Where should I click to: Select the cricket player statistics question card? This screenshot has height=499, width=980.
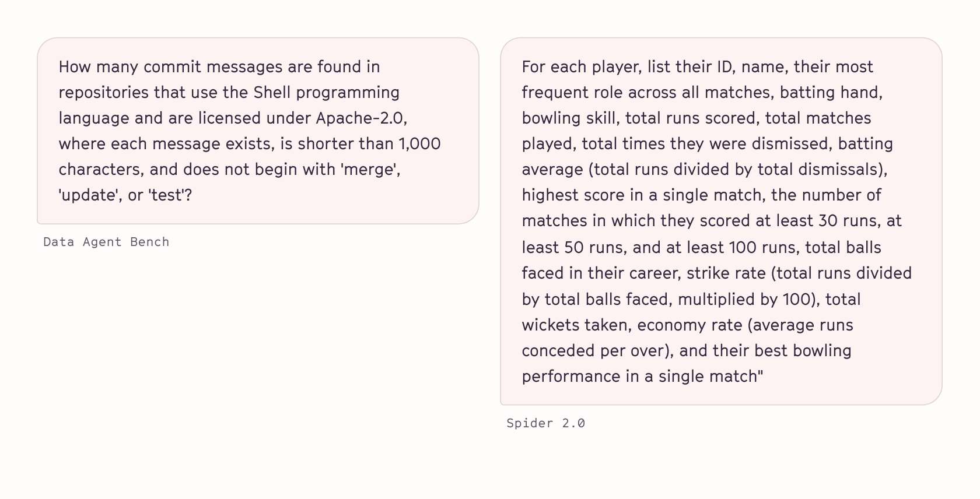click(721, 222)
